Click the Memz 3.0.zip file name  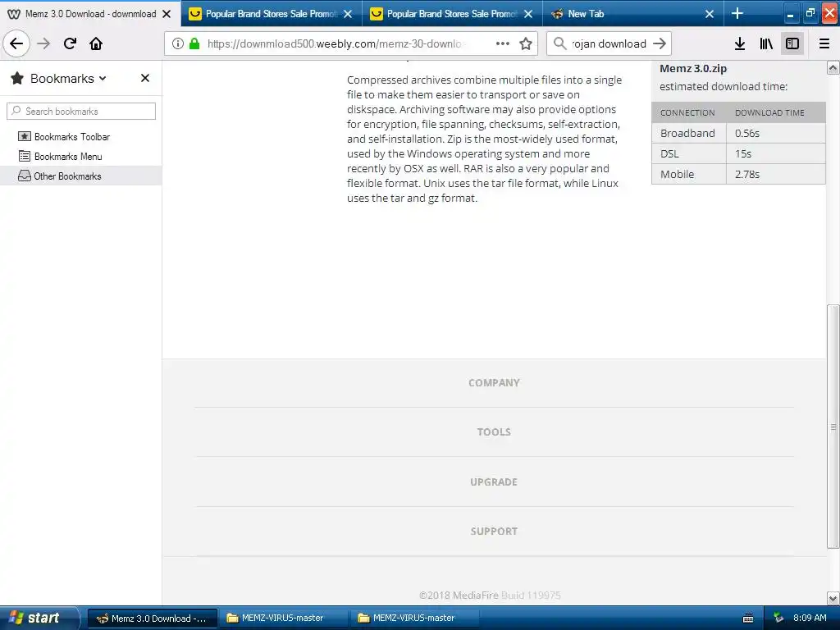692,69
